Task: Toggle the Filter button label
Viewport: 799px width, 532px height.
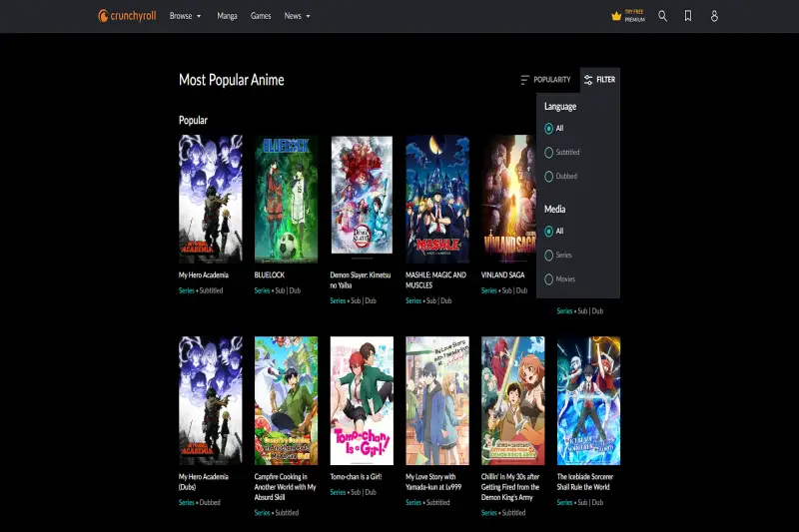Action: (x=606, y=80)
